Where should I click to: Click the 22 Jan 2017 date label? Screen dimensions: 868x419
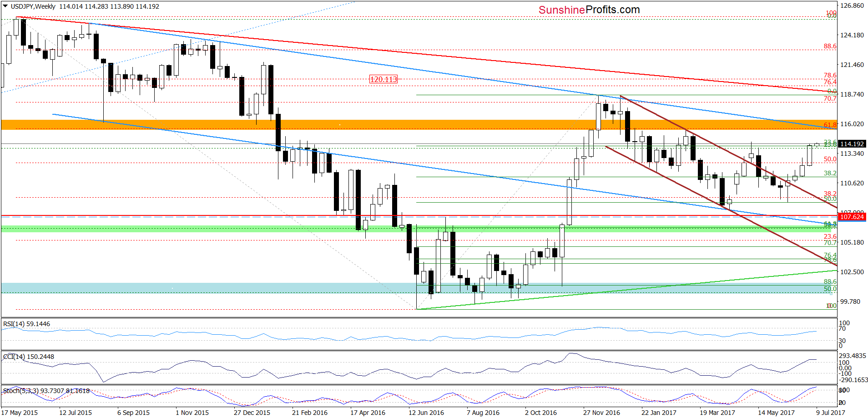click(x=659, y=413)
